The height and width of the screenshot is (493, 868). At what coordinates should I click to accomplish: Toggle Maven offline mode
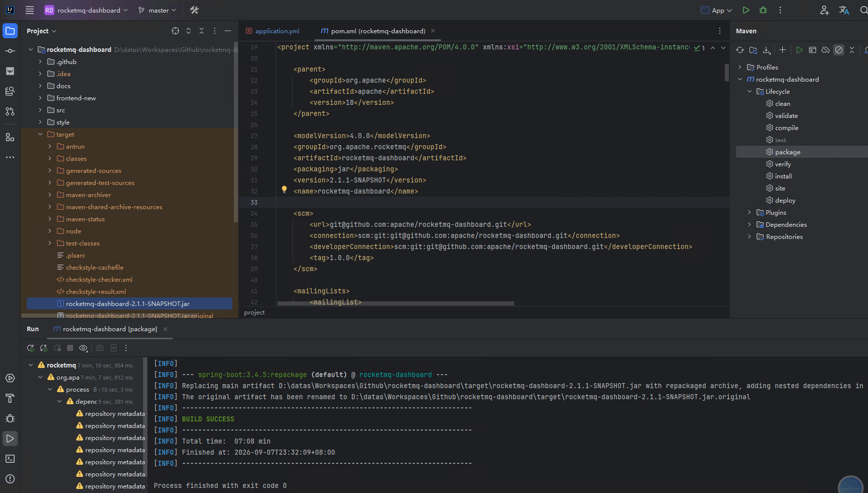click(826, 50)
